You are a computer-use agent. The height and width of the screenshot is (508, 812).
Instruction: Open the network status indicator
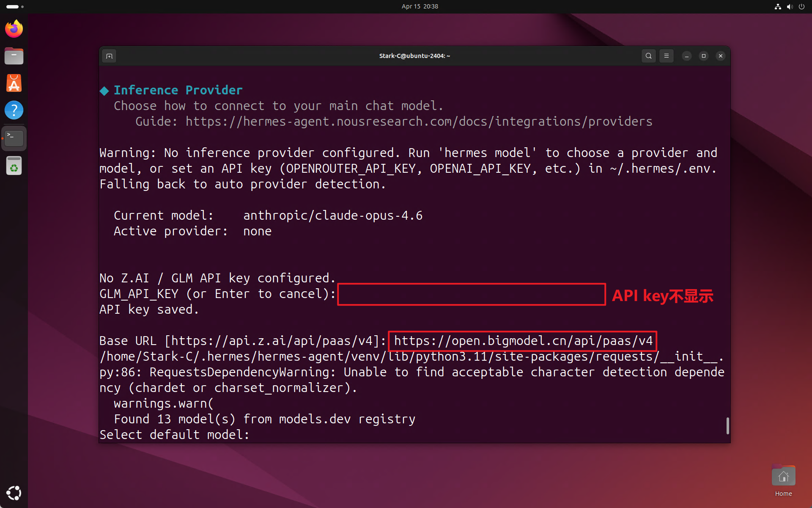778,6
